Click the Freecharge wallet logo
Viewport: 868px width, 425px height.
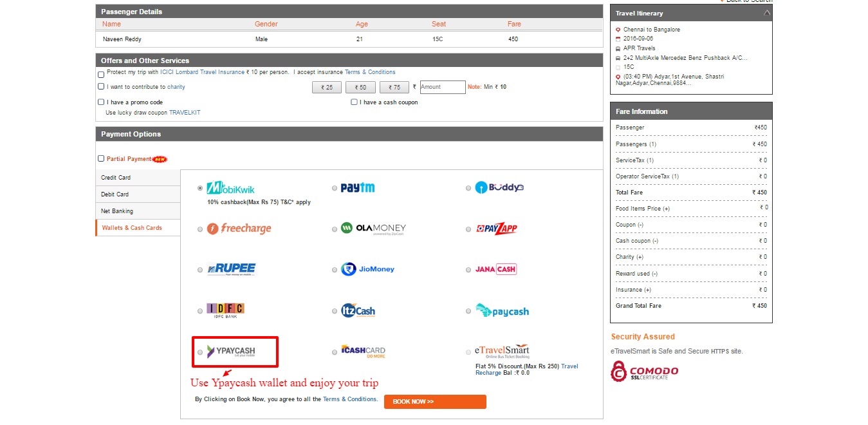[239, 229]
